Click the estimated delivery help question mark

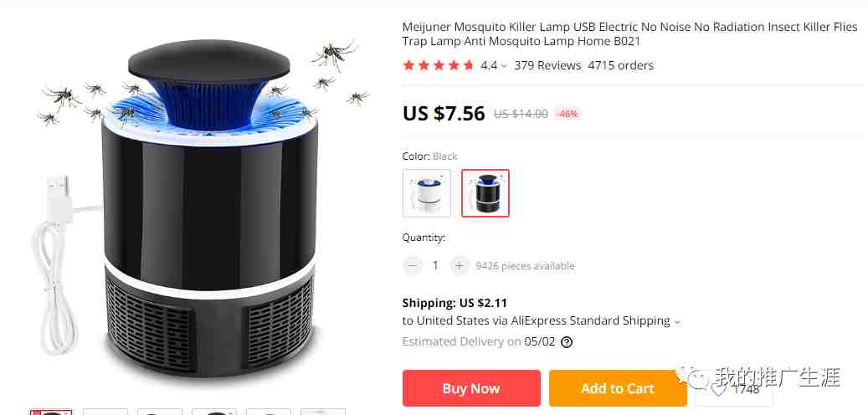(567, 342)
